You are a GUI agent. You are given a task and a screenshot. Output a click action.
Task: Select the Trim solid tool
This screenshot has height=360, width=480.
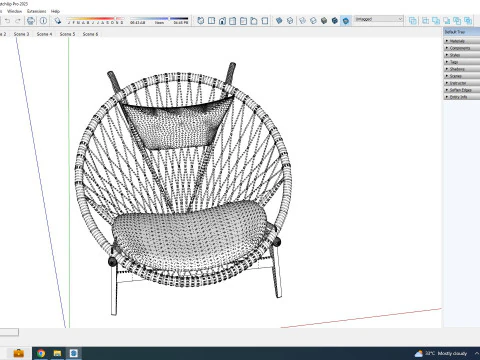pyautogui.click(x=457, y=21)
